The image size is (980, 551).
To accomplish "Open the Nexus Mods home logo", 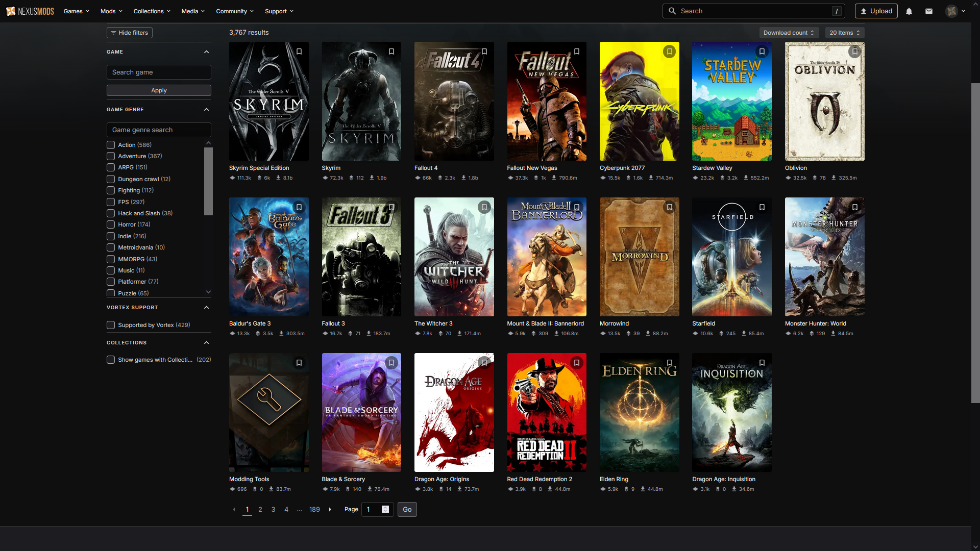I will 30,11.
